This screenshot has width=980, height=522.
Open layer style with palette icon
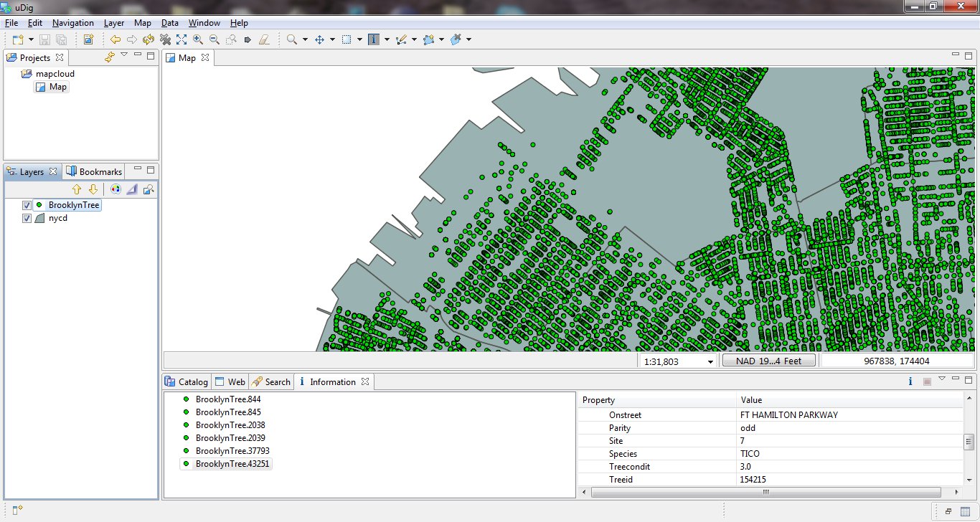(116, 189)
